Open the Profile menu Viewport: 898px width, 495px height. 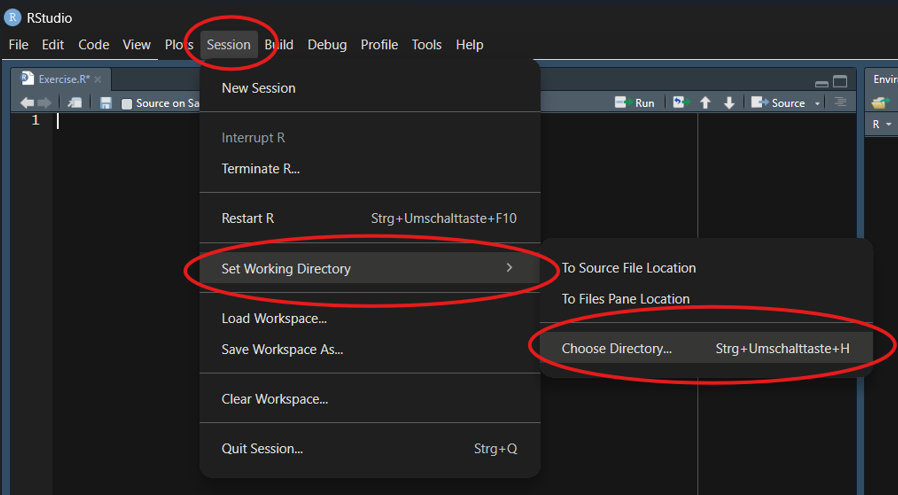click(379, 45)
